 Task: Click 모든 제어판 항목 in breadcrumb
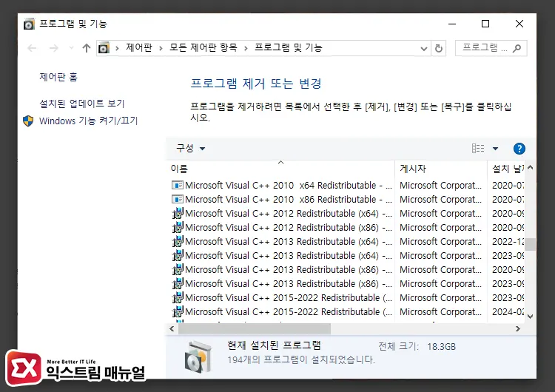(203, 48)
